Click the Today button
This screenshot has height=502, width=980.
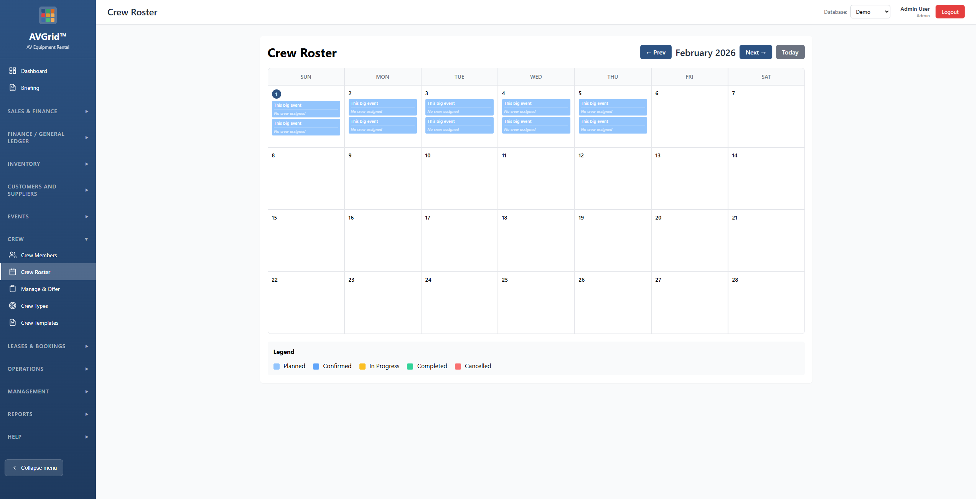tap(790, 52)
